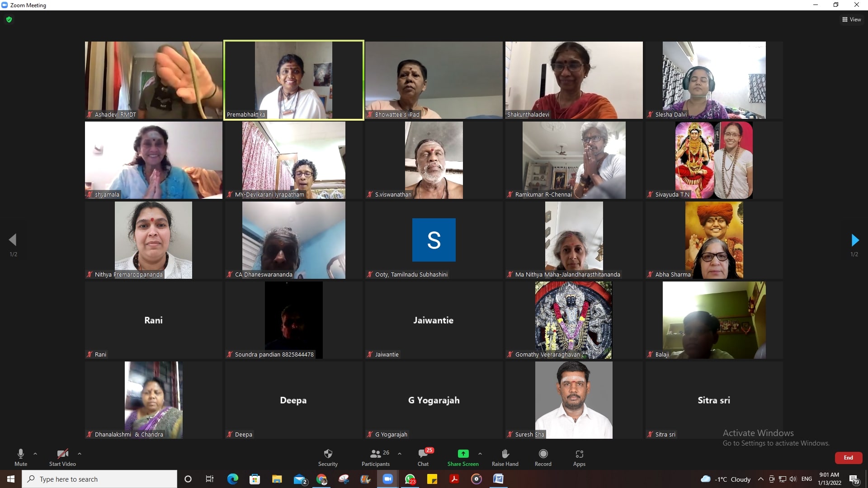Expand Share Screen options arrow
This screenshot has height=488, width=868.
[480, 453]
